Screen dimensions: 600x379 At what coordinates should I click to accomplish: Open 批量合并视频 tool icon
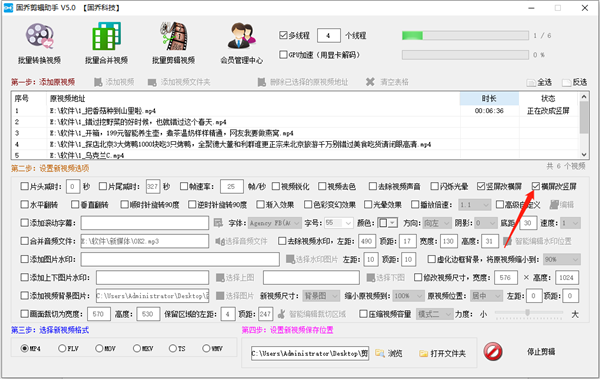pyautogui.click(x=106, y=36)
